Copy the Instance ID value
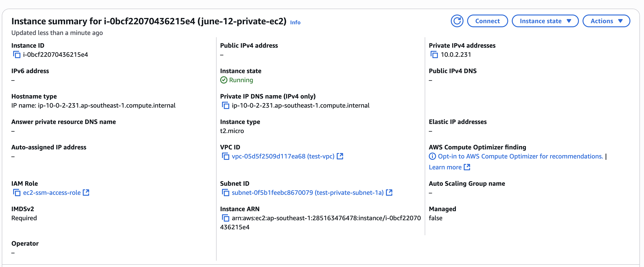644x267 pixels. click(x=17, y=54)
